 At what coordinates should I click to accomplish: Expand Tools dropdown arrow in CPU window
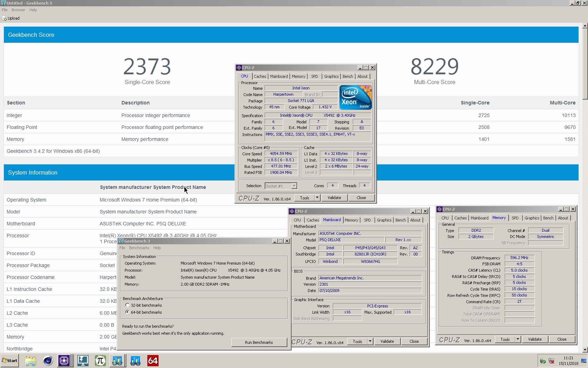click(317, 198)
